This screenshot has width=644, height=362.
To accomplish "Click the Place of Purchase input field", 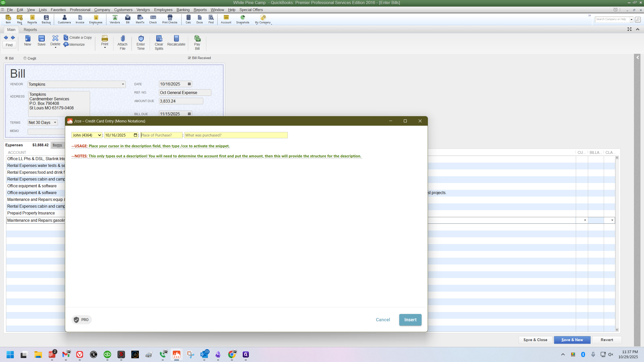I will pyautogui.click(x=161, y=135).
